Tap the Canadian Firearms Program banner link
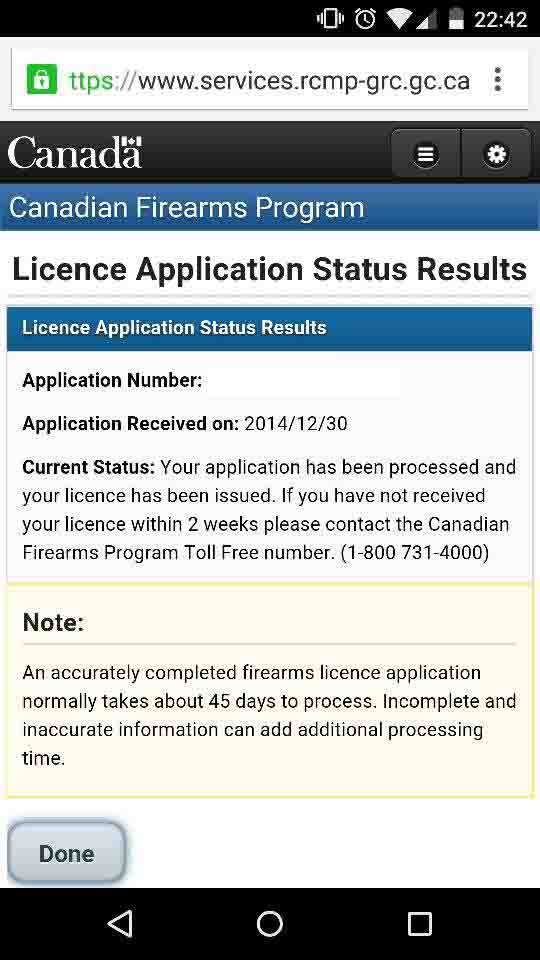This screenshot has height=960, width=540. [186, 208]
